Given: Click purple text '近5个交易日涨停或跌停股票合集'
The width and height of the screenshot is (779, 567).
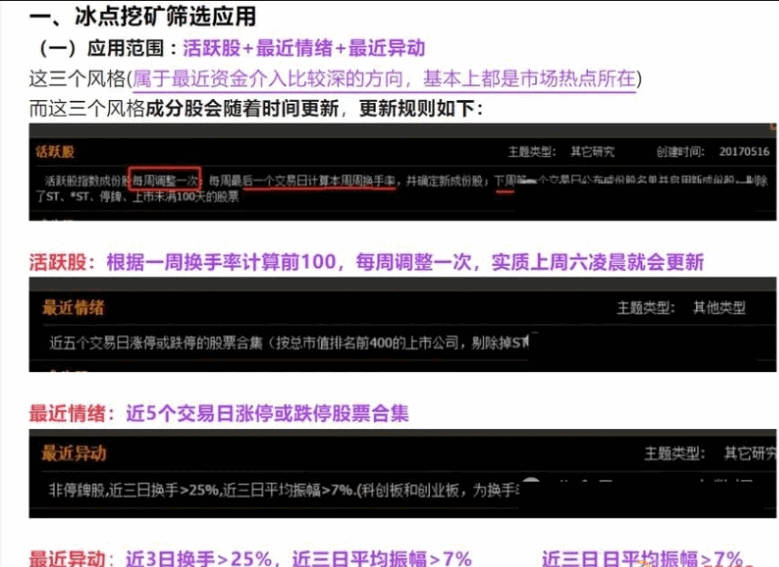Looking at the screenshot, I should point(267,413).
